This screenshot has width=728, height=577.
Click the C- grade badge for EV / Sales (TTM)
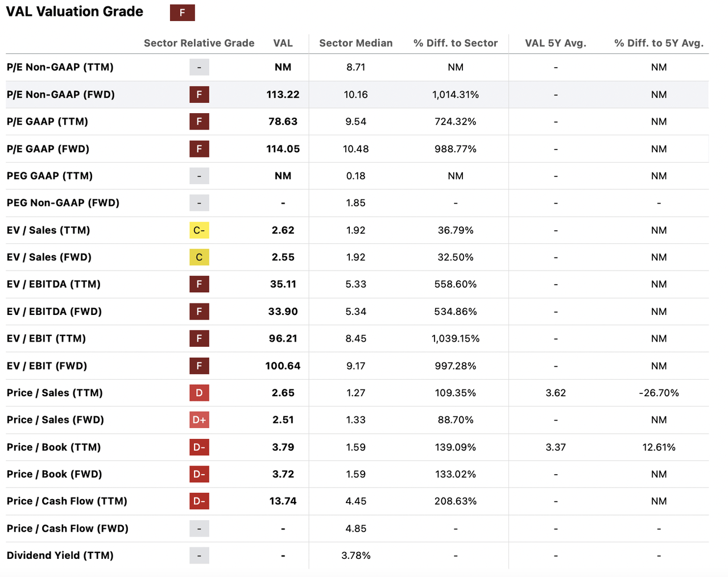tap(199, 230)
